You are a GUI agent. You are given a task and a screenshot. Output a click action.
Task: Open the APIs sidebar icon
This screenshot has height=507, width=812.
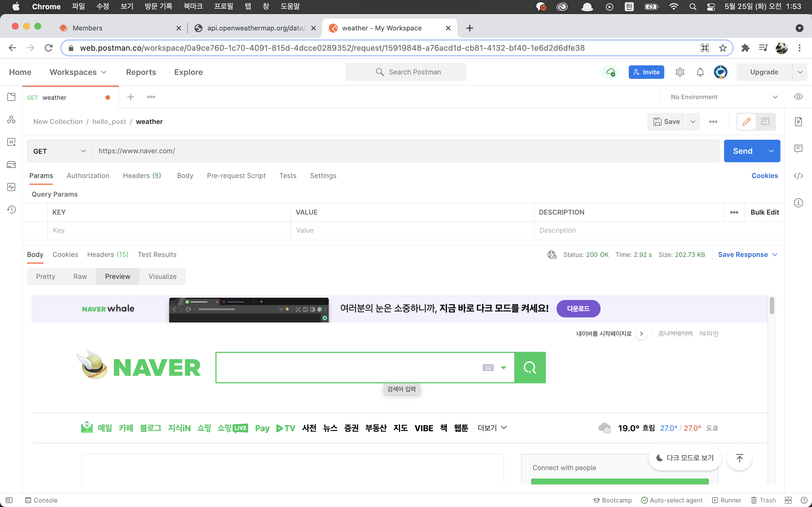click(11, 120)
